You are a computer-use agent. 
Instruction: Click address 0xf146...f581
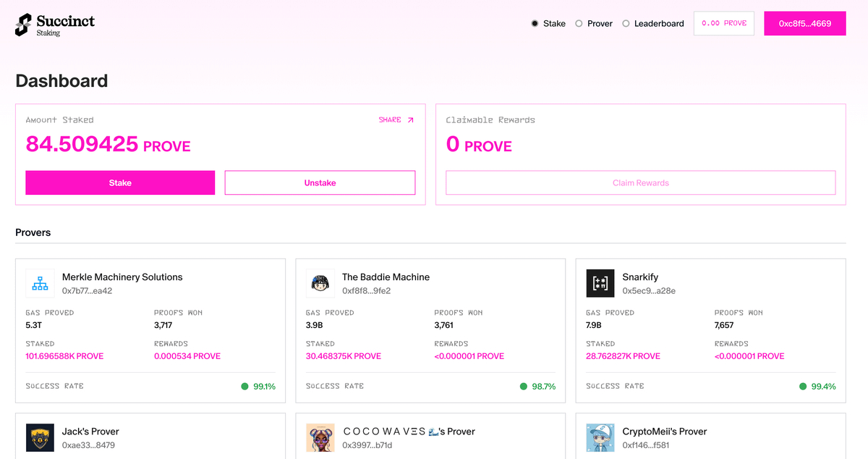click(646, 445)
